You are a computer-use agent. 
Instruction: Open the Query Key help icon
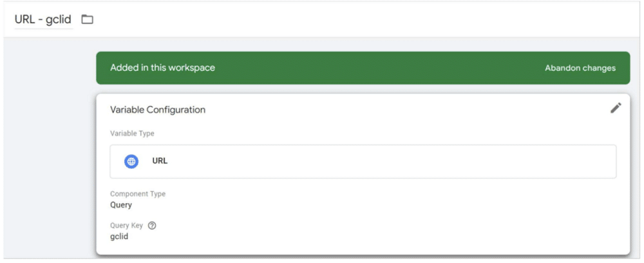click(152, 226)
